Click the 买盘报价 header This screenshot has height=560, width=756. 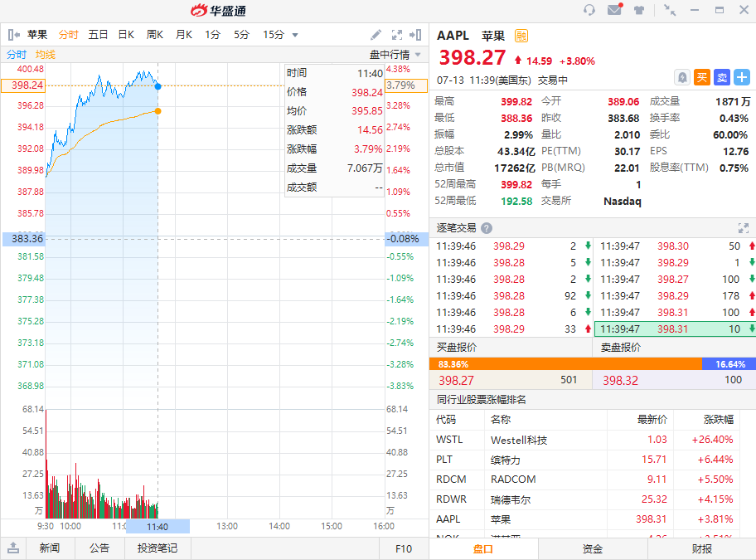click(457, 348)
